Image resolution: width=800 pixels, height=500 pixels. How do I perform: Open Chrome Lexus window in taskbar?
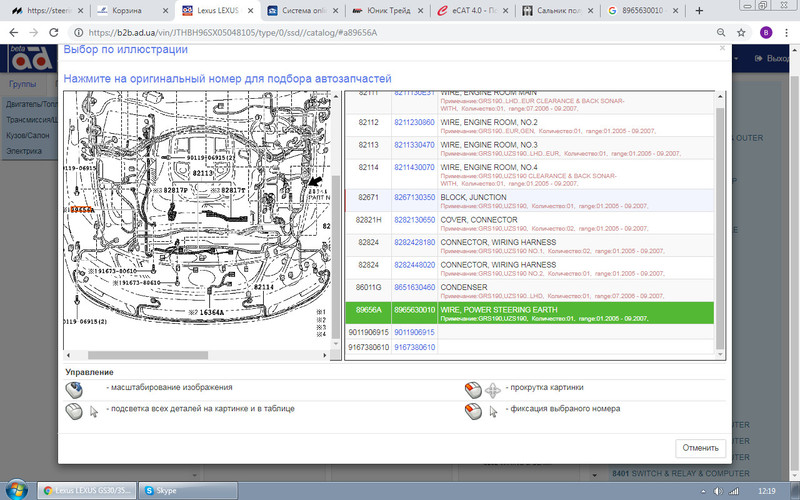click(x=87, y=490)
